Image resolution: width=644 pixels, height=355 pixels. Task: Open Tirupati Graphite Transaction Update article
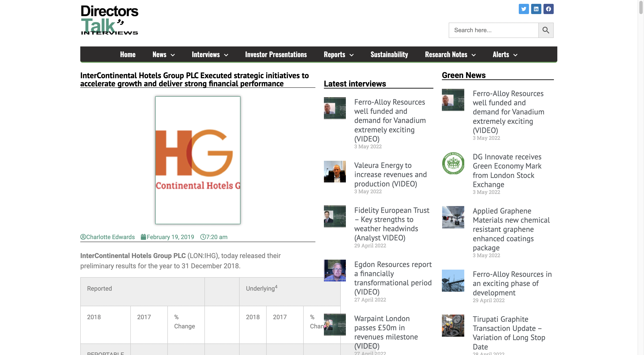pos(509,333)
